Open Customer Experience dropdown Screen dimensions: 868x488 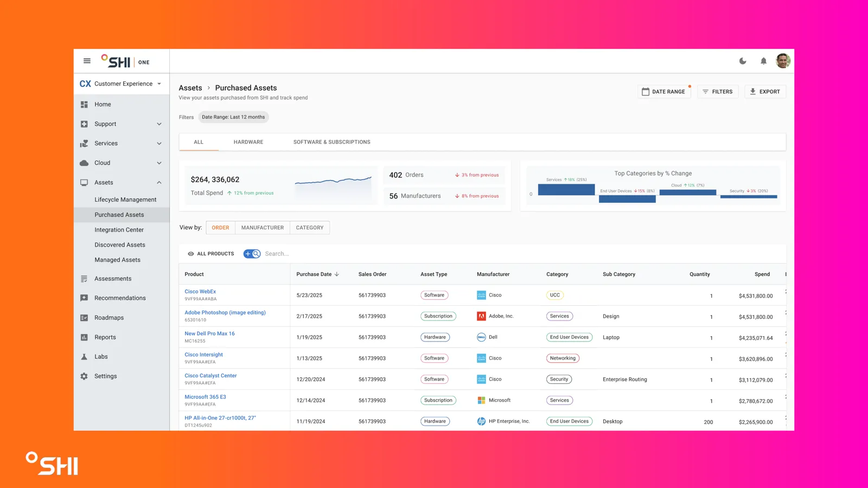pos(122,84)
